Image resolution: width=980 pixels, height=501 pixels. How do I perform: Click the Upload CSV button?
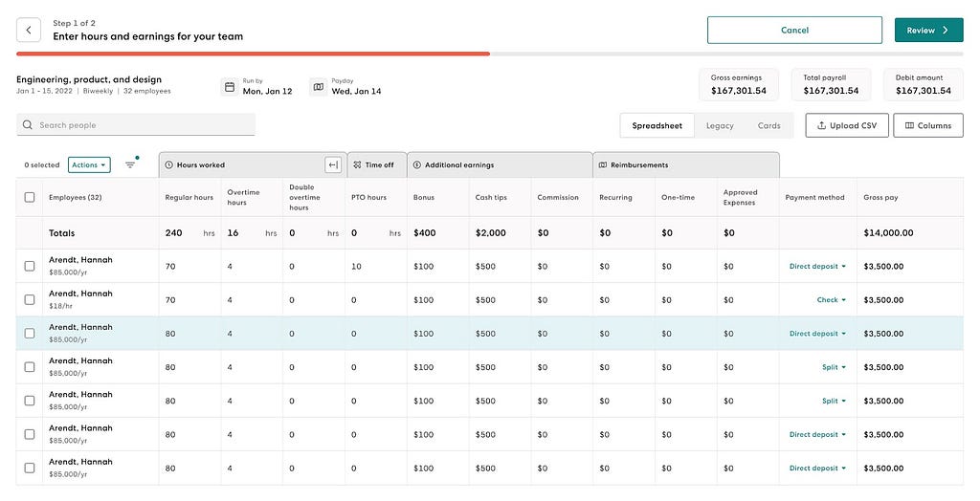click(847, 125)
